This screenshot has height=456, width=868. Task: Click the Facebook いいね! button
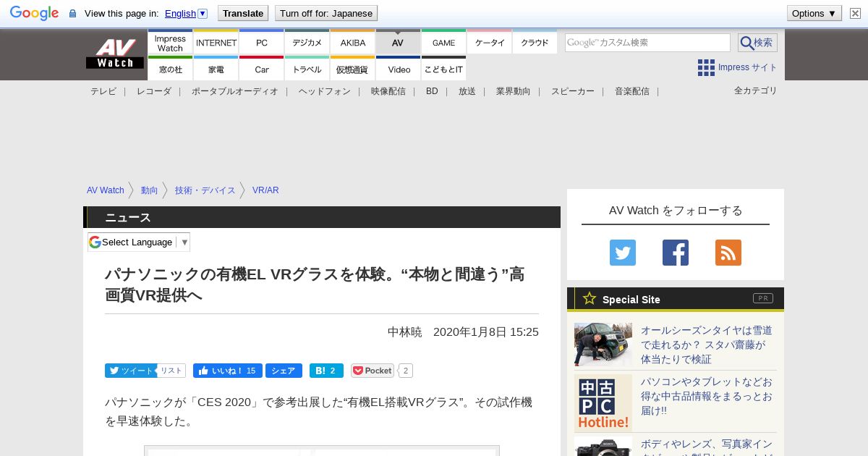[228, 371]
